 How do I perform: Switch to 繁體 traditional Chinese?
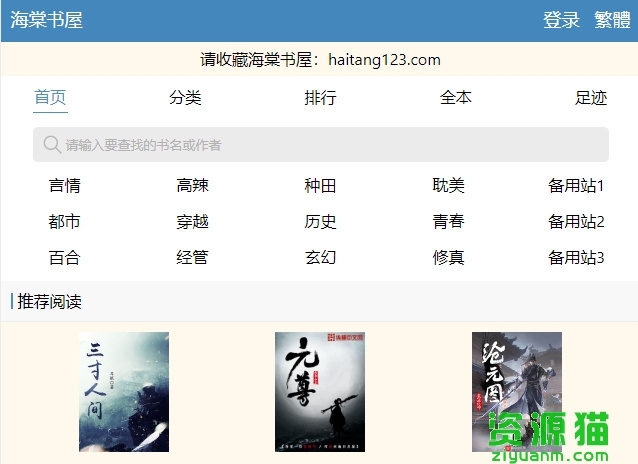(612, 20)
